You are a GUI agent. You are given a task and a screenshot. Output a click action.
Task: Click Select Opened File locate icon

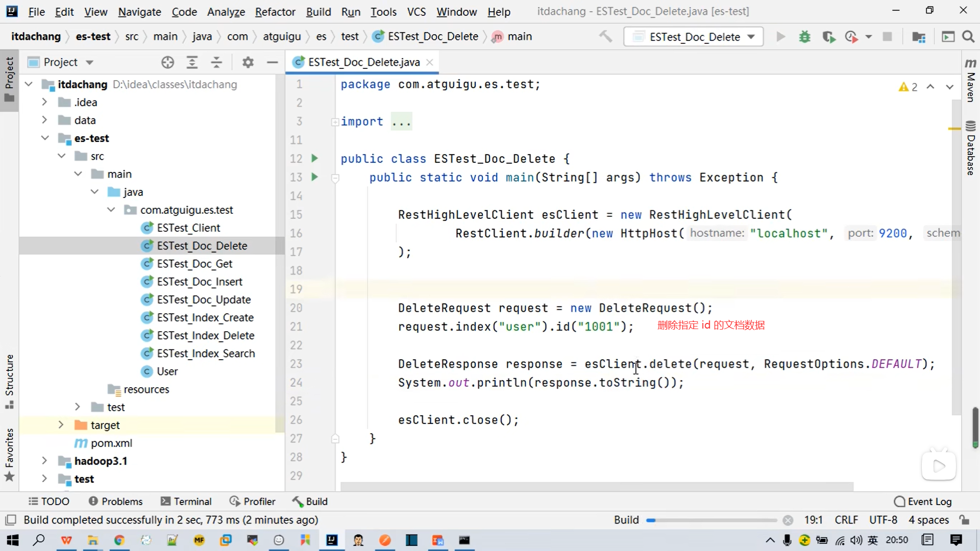coord(167,62)
